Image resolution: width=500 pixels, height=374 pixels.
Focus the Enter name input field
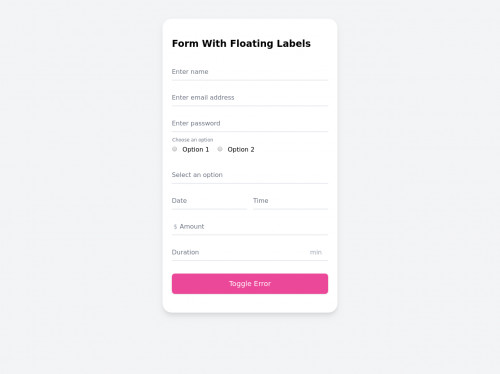[250, 72]
